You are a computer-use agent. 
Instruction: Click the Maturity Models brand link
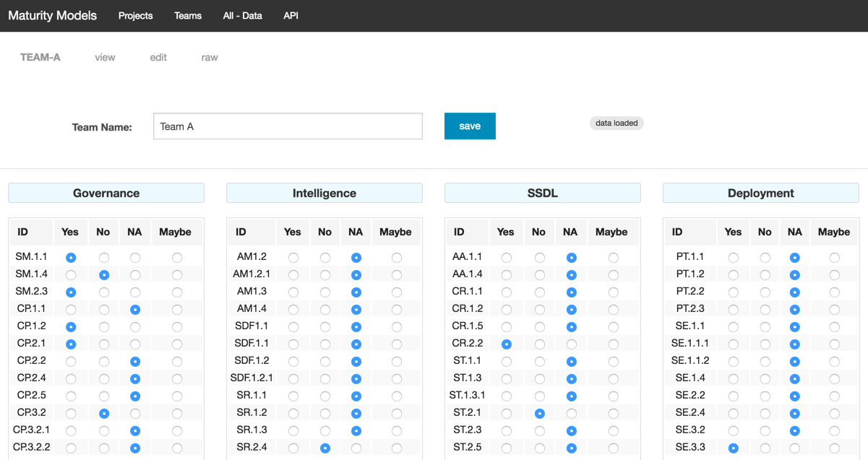tap(52, 16)
